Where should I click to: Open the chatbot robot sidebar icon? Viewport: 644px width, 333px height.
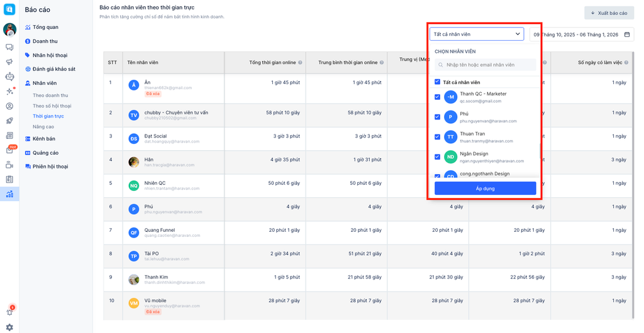9,77
